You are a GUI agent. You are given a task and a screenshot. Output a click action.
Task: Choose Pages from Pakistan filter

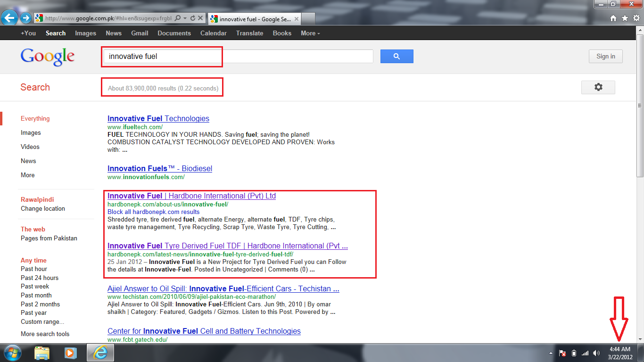pos(49,238)
